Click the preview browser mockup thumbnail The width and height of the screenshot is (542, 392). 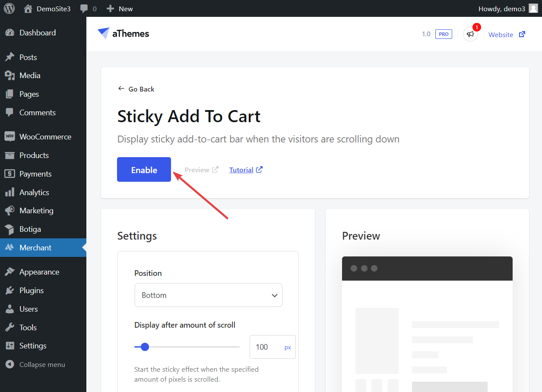click(x=427, y=324)
